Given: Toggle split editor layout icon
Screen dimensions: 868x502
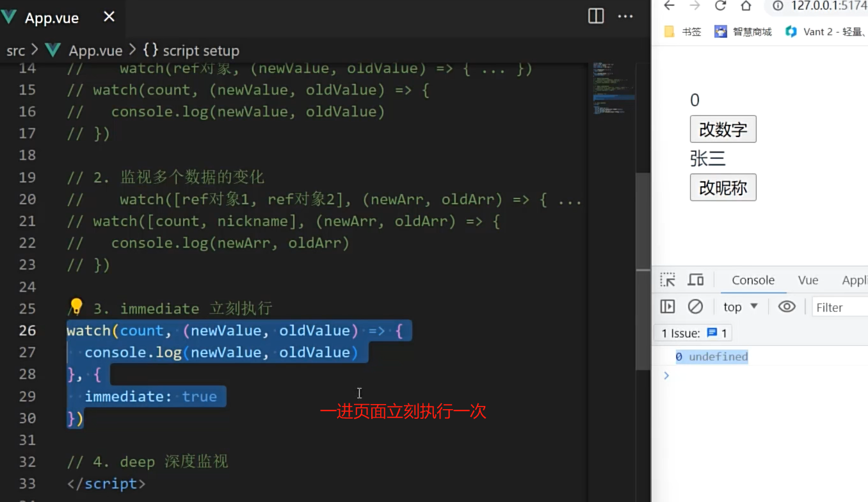Looking at the screenshot, I should pos(595,17).
